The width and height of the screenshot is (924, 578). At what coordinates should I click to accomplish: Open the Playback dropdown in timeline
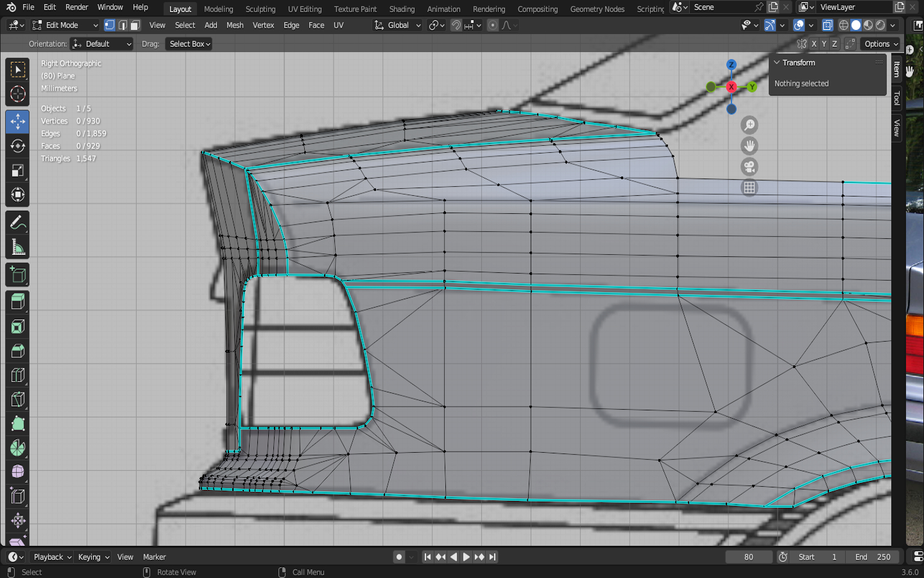click(x=53, y=557)
